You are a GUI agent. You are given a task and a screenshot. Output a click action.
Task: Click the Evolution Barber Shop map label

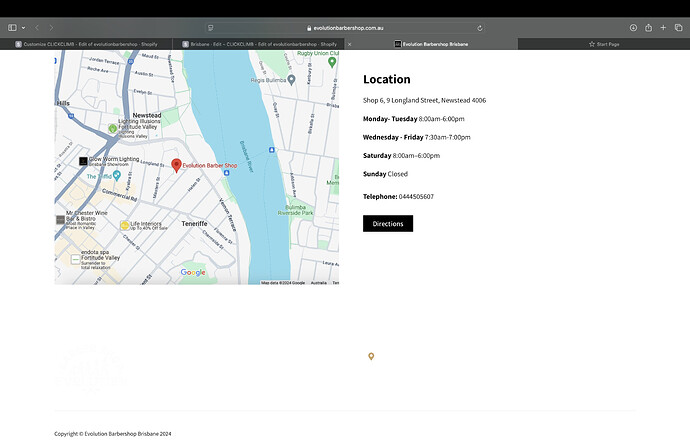click(210, 165)
